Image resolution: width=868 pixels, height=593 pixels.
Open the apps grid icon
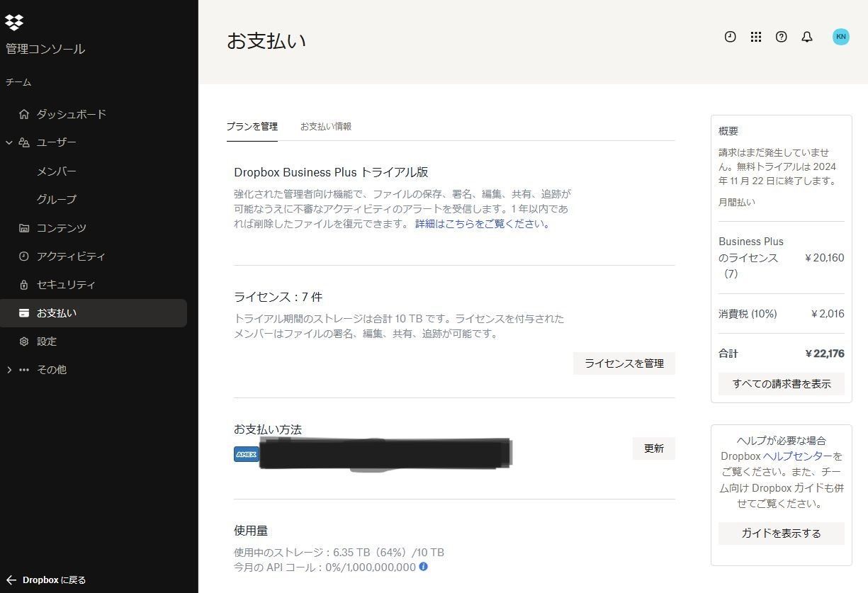[755, 37]
